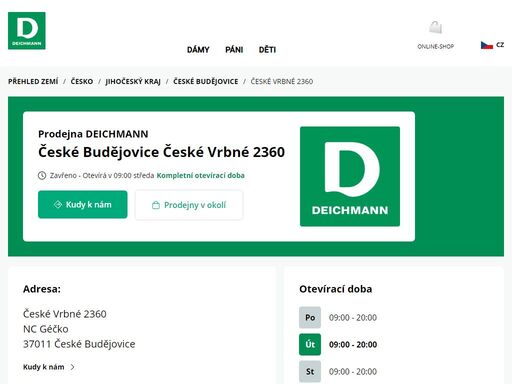Select the St day badge
This screenshot has height=384, width=512.
click(310, 371)
